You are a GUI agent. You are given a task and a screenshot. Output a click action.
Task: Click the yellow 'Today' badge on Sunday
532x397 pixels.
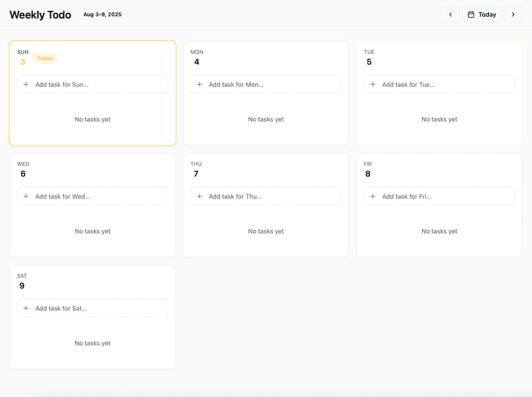[x=45, y=58]
